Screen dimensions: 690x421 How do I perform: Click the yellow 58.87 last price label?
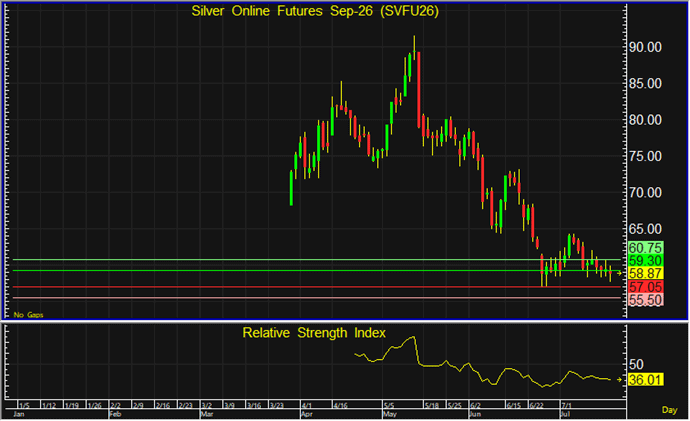tap(645, 273)
